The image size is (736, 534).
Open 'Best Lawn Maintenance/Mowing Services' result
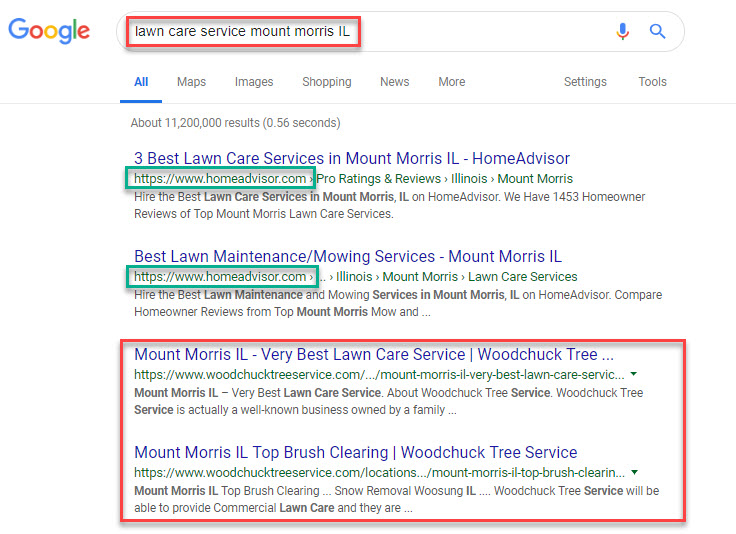click(x=347, y=257)
